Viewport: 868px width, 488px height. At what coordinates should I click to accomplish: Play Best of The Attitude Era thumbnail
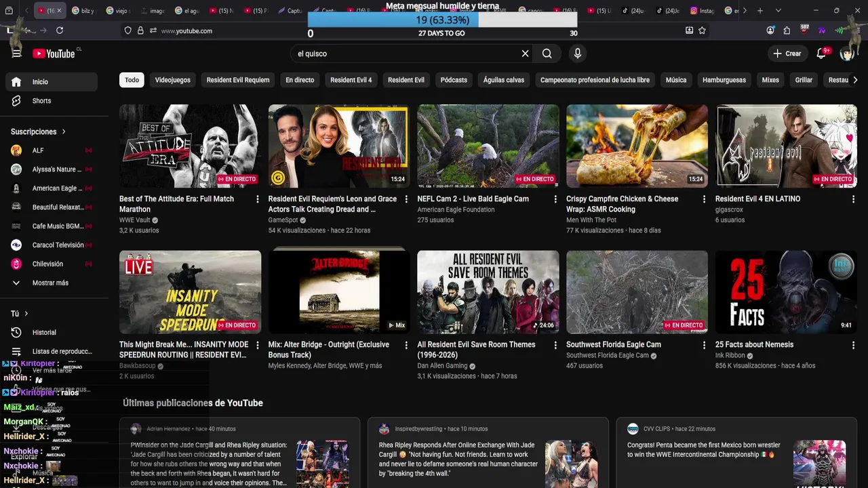pyautogui.click(x=190, y=146)
